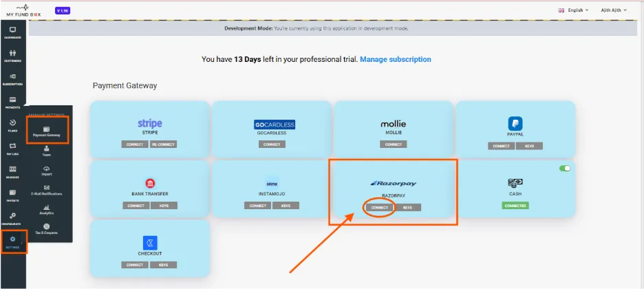Go to Invoices in the sidebar

click(x=13, y=173)
